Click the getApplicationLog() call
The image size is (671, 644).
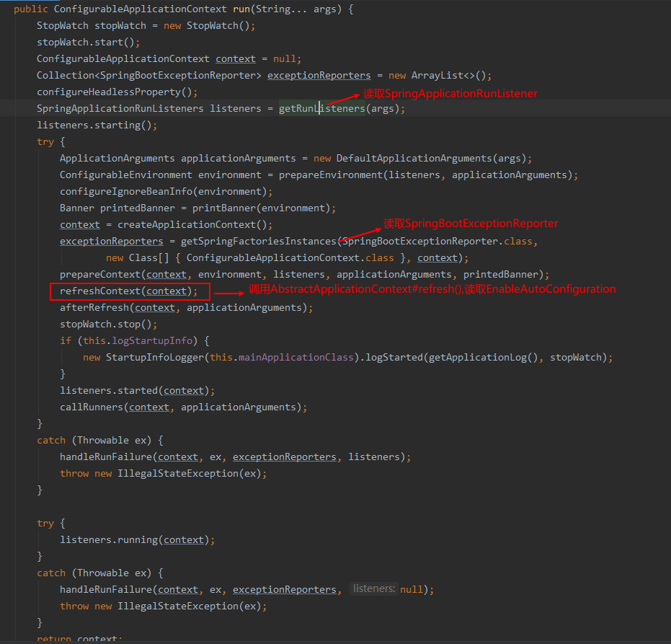pyautogui.click(x=483, y=358)
